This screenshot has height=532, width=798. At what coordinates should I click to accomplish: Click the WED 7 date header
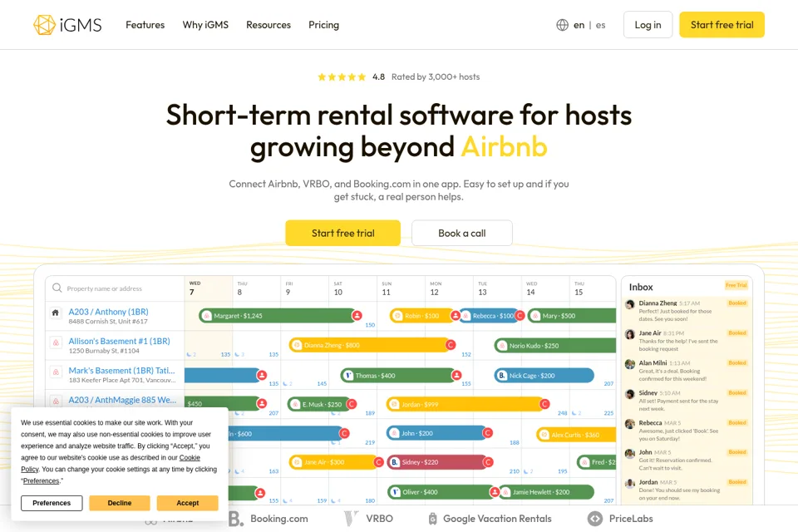209,288
